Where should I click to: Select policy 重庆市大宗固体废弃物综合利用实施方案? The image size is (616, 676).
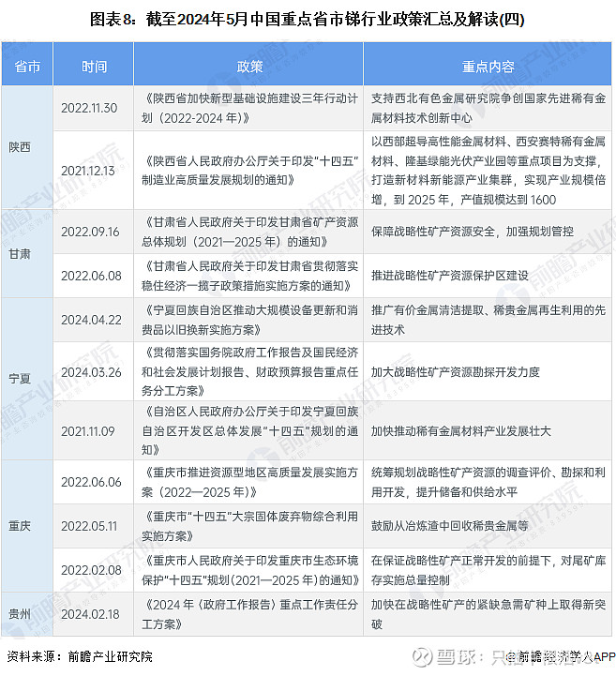[250, 526]
